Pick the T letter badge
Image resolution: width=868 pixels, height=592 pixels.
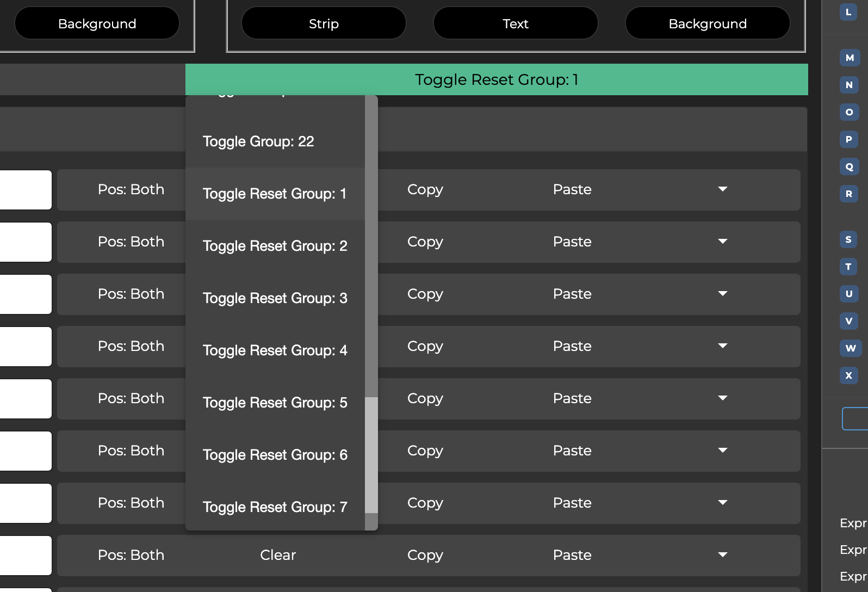pyautogui.click(x=848, y=267)
